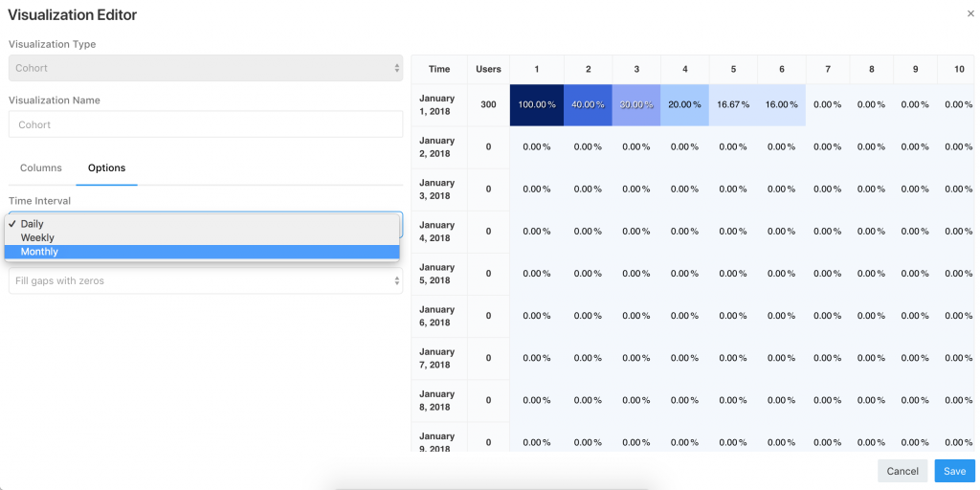Expand the Fill gaps with zeros dropdown
The image size is (980, 490).
tap(206, 280)
